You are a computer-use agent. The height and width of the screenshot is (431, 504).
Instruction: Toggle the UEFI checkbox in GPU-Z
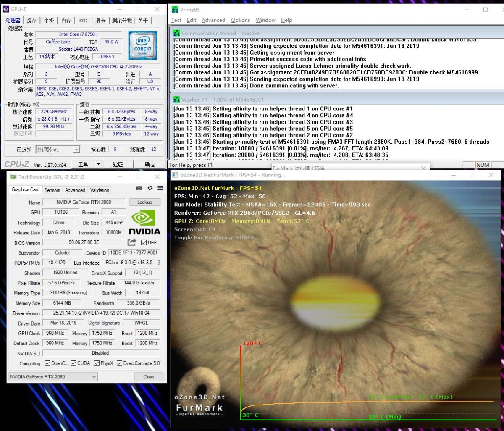(x=144, y=242)
